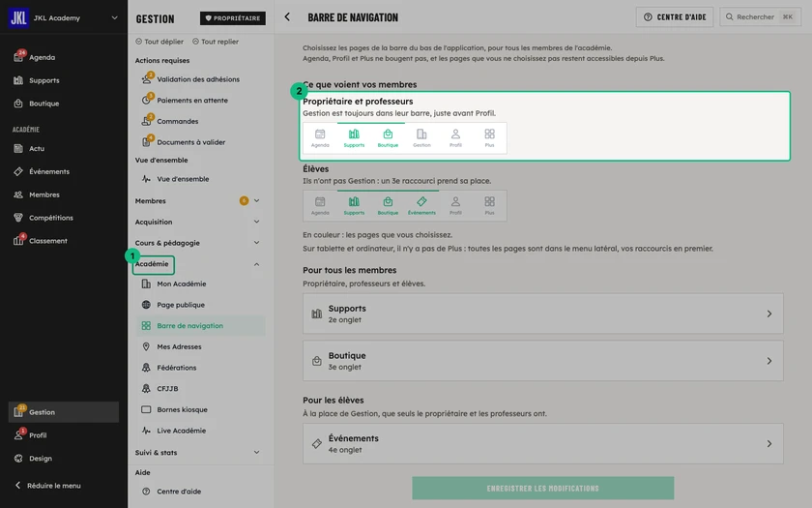Click the Pour les élèves heading
The height and width of the screenshot is (508, 812).
(333, 401)
